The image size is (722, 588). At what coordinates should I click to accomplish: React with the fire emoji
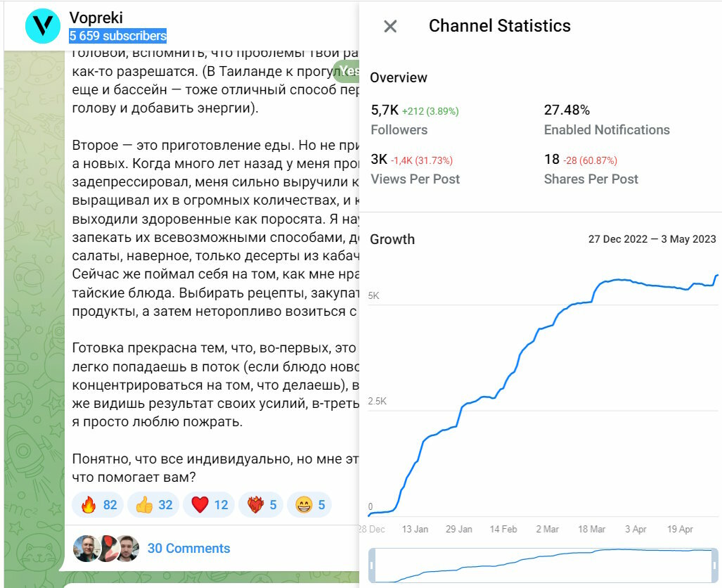point(98,505)
